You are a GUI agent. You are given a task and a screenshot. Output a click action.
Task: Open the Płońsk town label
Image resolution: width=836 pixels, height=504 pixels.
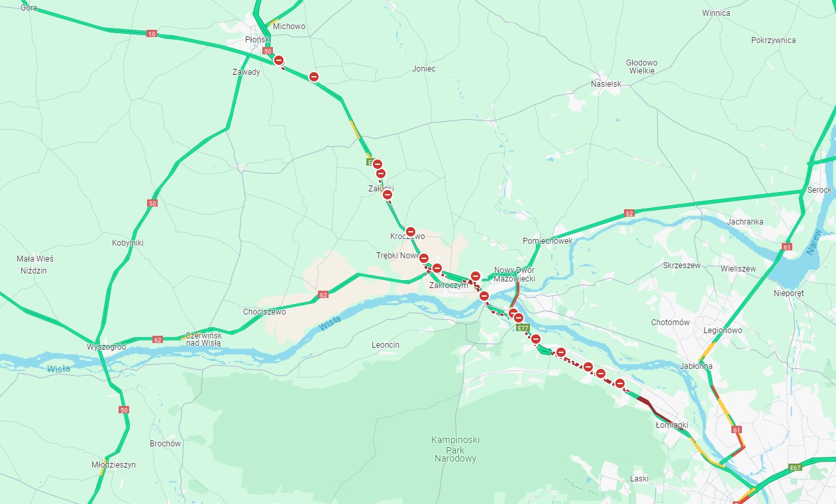point(256,40)
